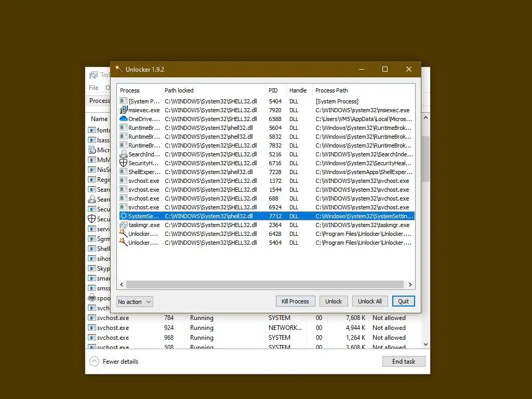Select RuntimeBr... row with PID 5832

click(x=267, y=137)
